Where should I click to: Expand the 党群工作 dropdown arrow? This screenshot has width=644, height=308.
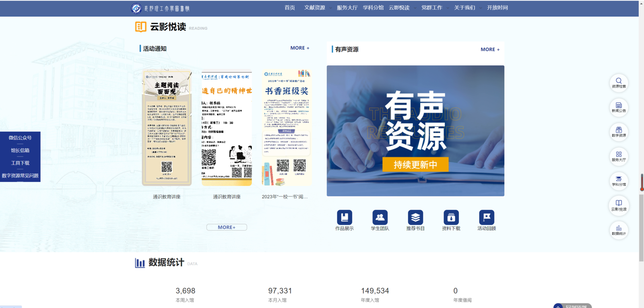click(x=448, y=8)
